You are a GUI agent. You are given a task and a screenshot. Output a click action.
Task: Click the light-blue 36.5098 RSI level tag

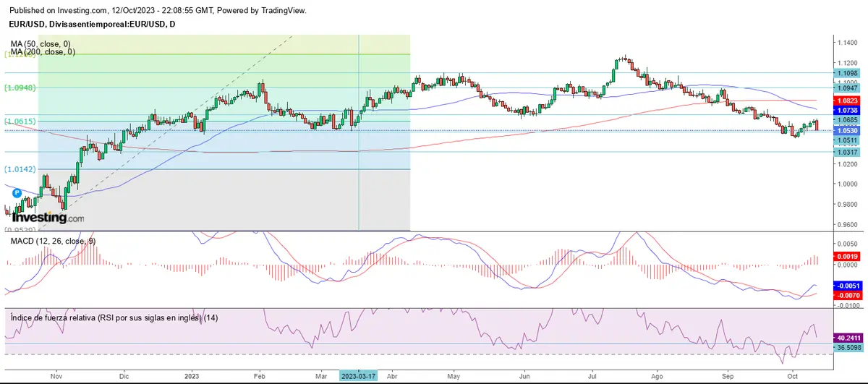click(x=845, y=347)
